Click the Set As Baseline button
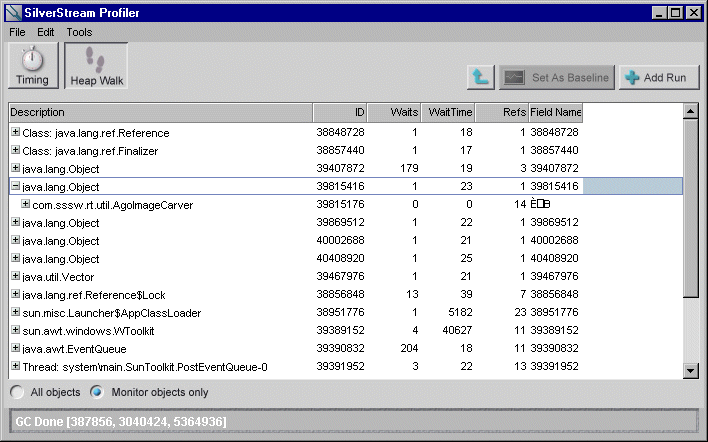Screen dimensions: 708x442 556,78
